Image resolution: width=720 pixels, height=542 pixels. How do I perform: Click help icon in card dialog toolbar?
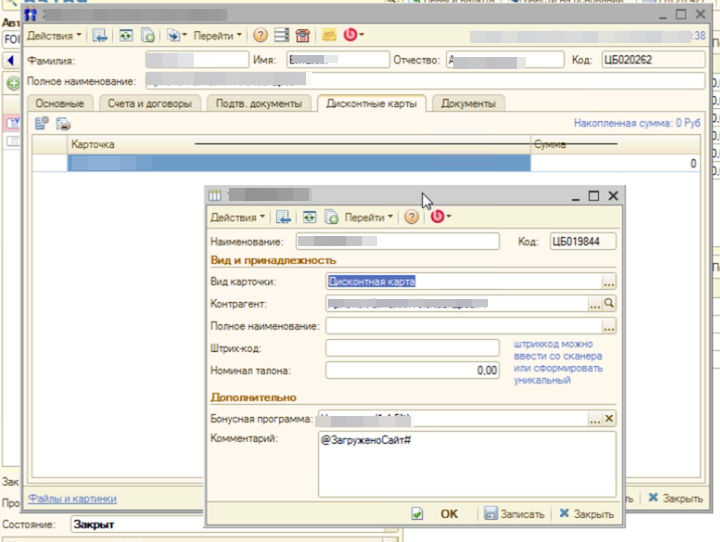click(411, 217)
